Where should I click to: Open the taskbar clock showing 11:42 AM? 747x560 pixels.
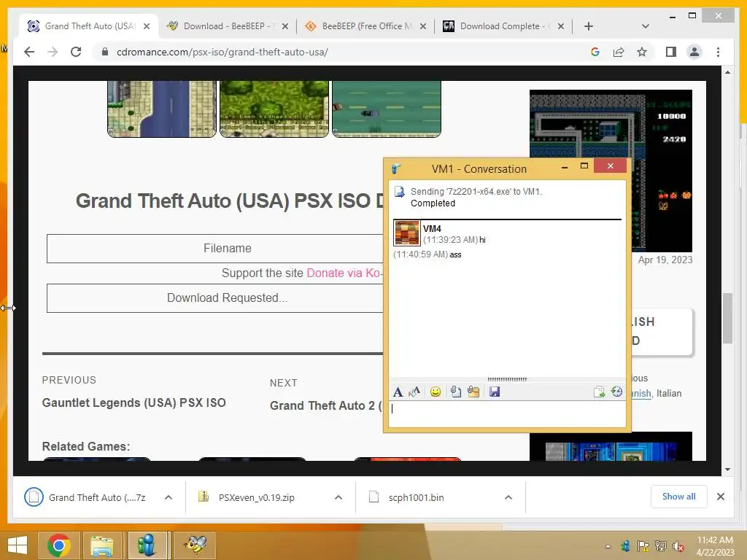coord(715,546)
